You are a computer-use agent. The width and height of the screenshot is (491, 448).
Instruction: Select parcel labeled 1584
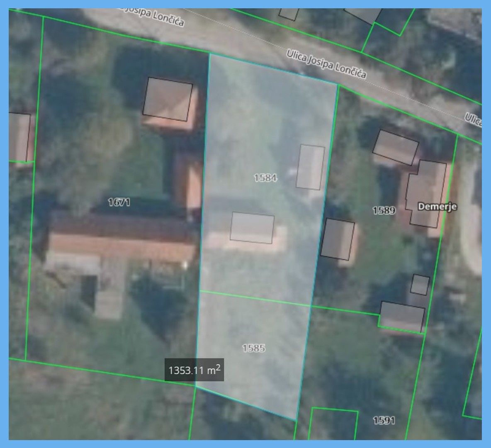(x=265, y=178)
